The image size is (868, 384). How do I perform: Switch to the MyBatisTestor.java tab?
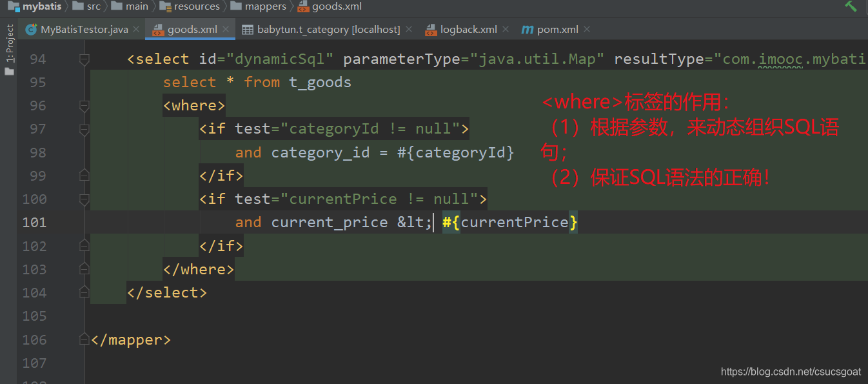click(84, 30)
